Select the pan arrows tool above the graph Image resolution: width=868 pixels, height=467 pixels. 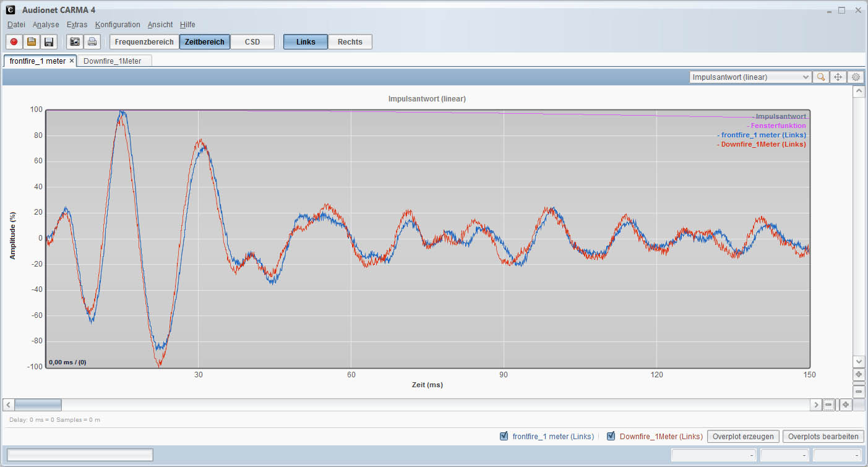tap(838, 77)
